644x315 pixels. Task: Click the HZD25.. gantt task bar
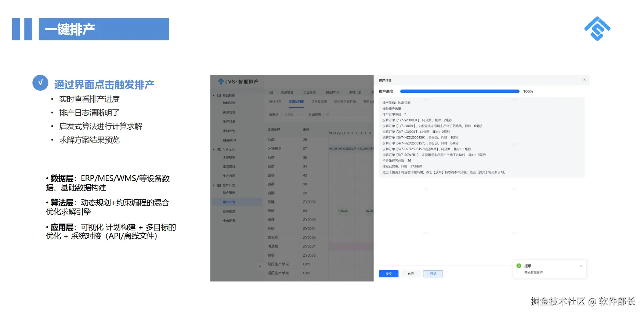(x=343, y=211)
